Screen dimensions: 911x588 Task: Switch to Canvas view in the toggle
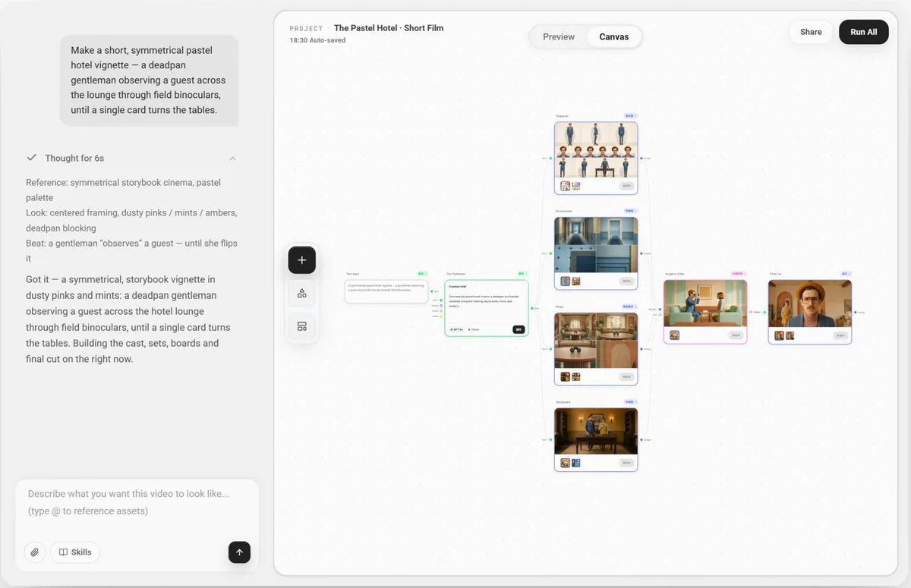click(614, 36)
